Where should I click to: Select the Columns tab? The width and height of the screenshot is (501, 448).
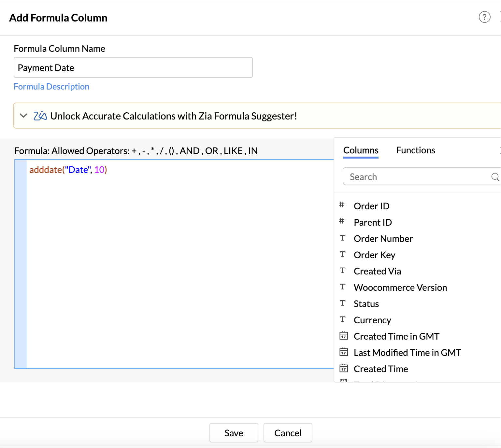click(361, 150)
